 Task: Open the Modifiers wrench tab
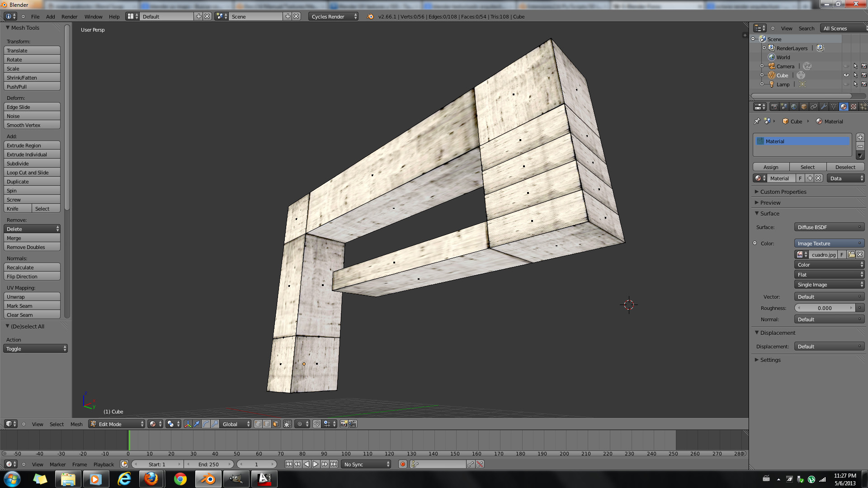(824, 107)
